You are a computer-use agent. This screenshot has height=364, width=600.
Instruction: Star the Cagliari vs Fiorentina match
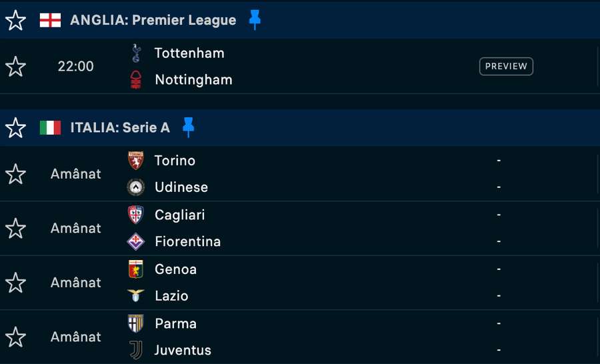pyautogui.click(x=15, y=228)
